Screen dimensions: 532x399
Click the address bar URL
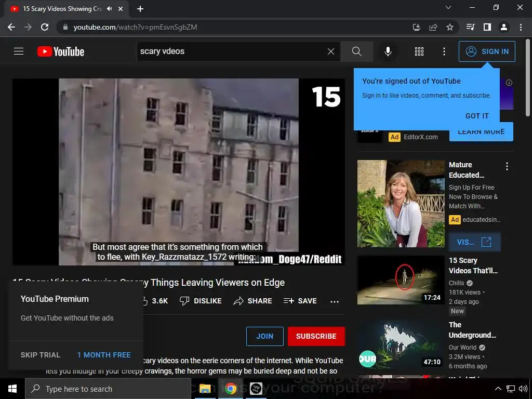pyautogui.click(x=135, y=27)
